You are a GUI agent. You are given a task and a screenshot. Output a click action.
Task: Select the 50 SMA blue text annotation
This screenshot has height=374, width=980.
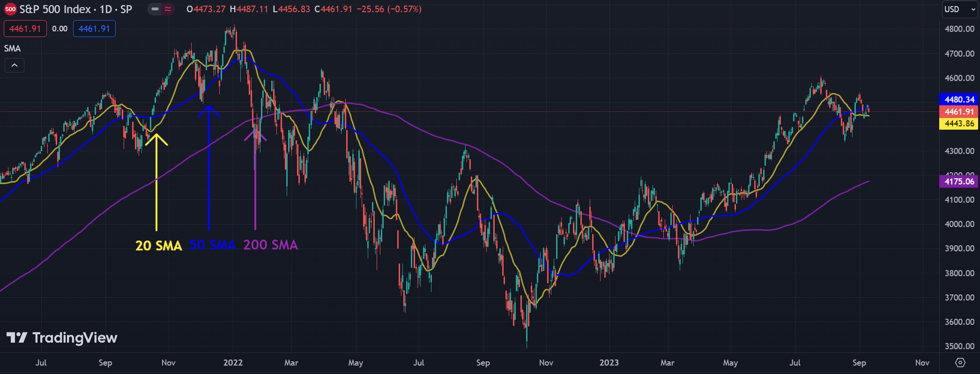click(x=212, y=245)
